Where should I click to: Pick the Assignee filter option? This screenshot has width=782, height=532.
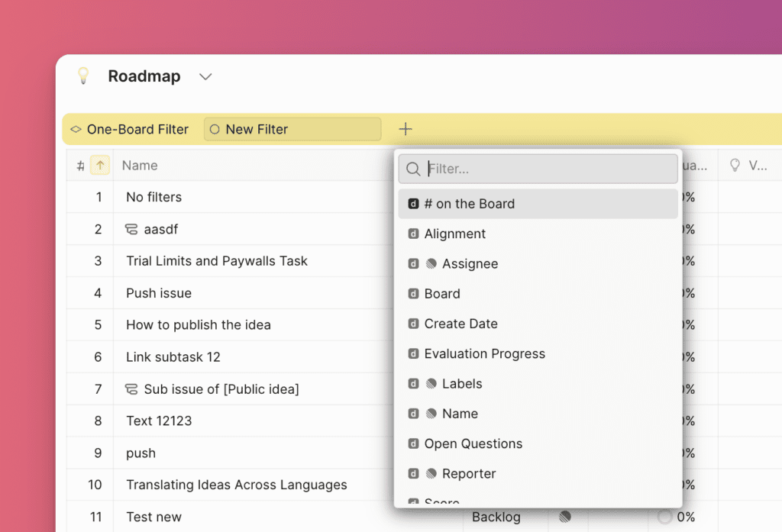pyautogui.click(x=470, y=263)
